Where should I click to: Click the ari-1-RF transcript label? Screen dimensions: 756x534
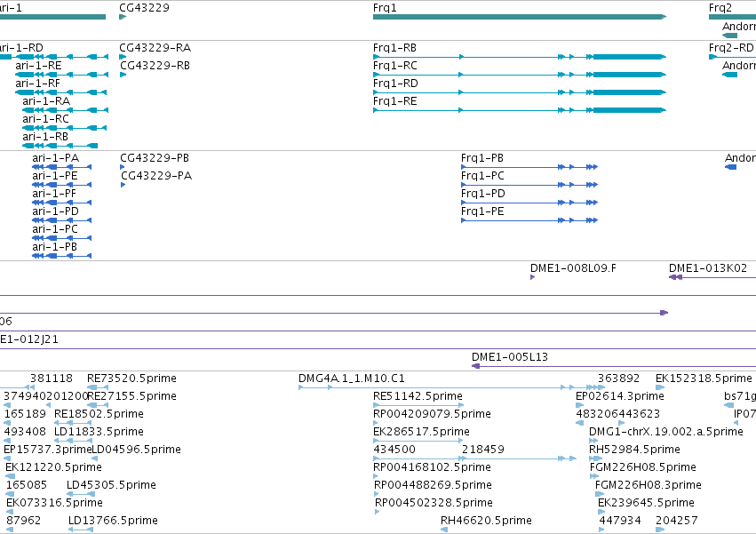coord(37,84)
